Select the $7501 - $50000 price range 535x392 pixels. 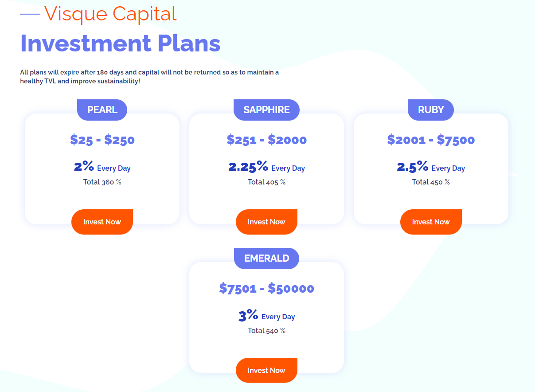point(266,288)
